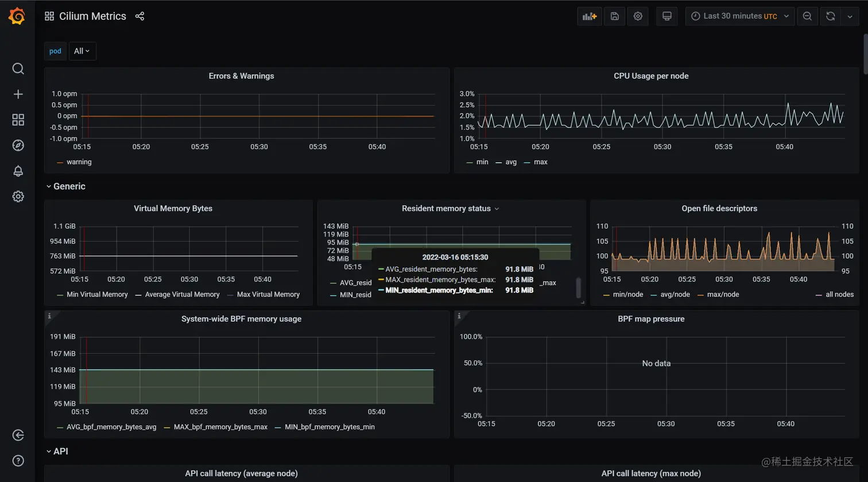Toggle Average Virtual Memory legend series

tap(182, 294)
